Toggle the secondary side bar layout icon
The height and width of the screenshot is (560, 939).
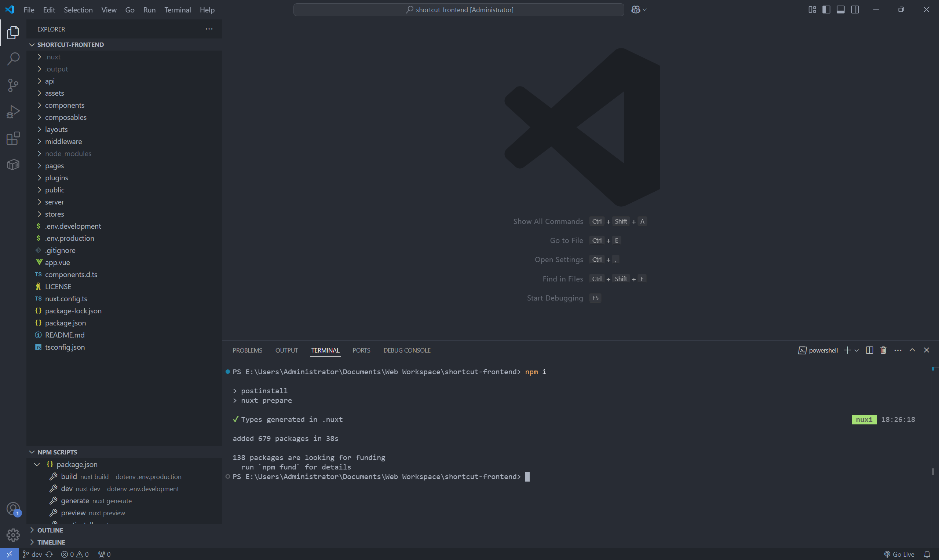pyautogui.click(x=855, y=10)
